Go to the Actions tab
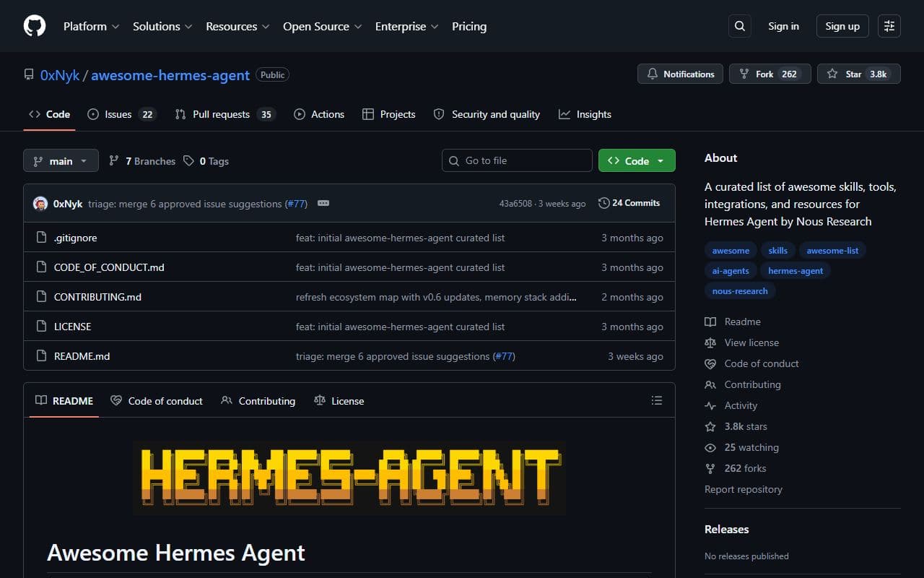This screenshot has width=924, height=578. pyautogui.click(x=319, y=114)
